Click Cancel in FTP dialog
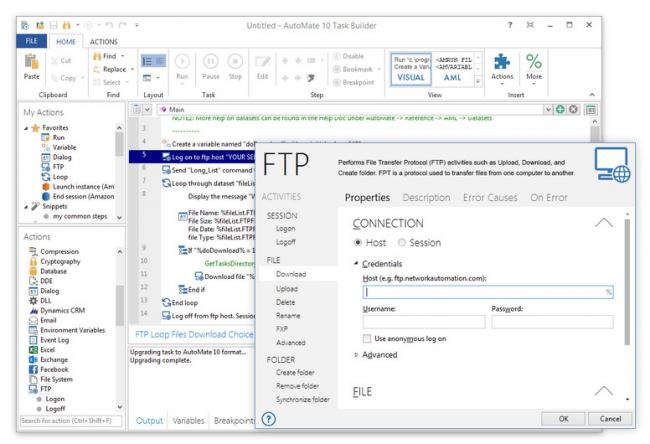650x444 pixels. [x=610, y=419]
